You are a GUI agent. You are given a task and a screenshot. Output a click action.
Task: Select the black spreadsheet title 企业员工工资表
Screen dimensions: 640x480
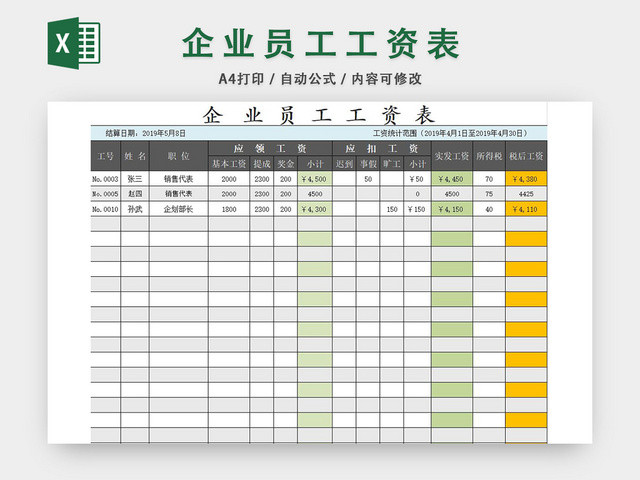point(319,115)
